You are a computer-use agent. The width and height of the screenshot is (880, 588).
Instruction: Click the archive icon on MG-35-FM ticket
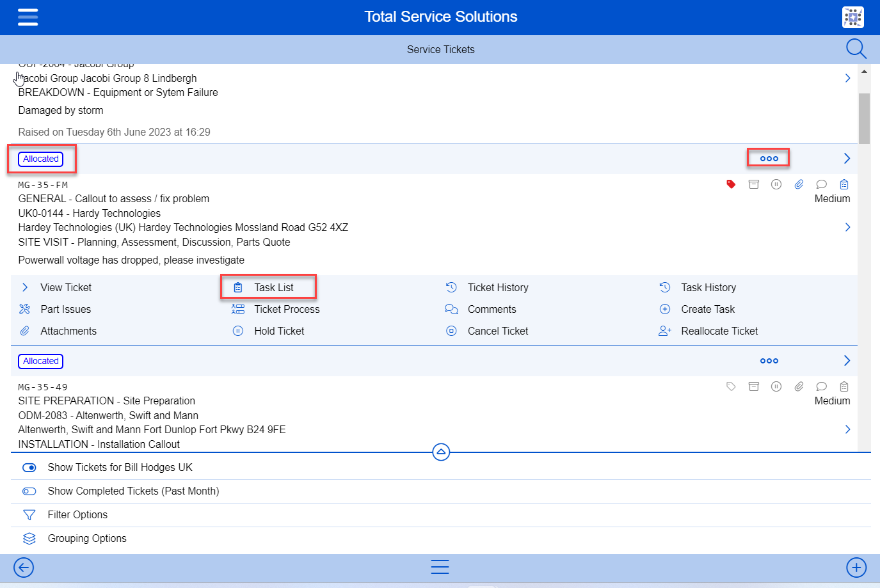click(x=754, y=184)
